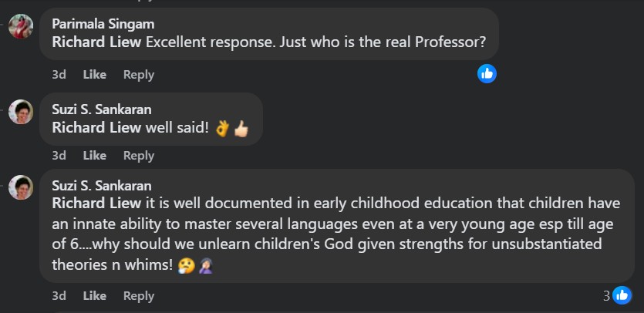This screenshot has height=313, width=644.
Task: Reply to Suzi's 'well said!' comment
Action: [139, 156]
